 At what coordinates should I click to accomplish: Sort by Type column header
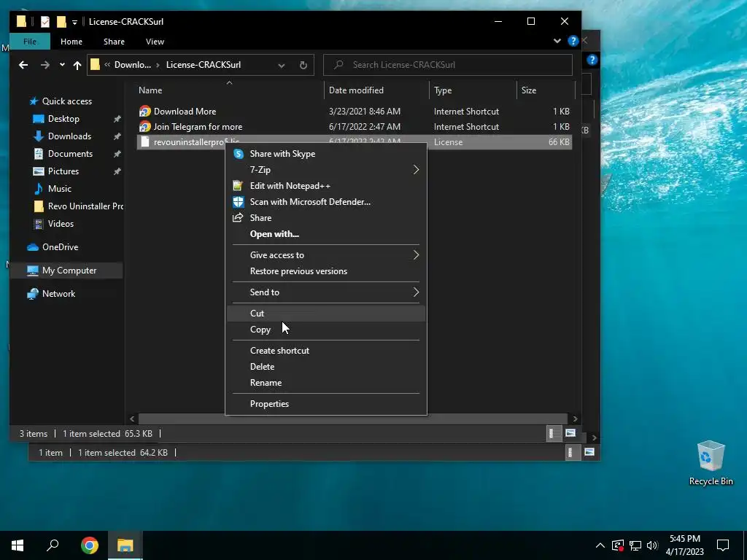coord(473,90)
